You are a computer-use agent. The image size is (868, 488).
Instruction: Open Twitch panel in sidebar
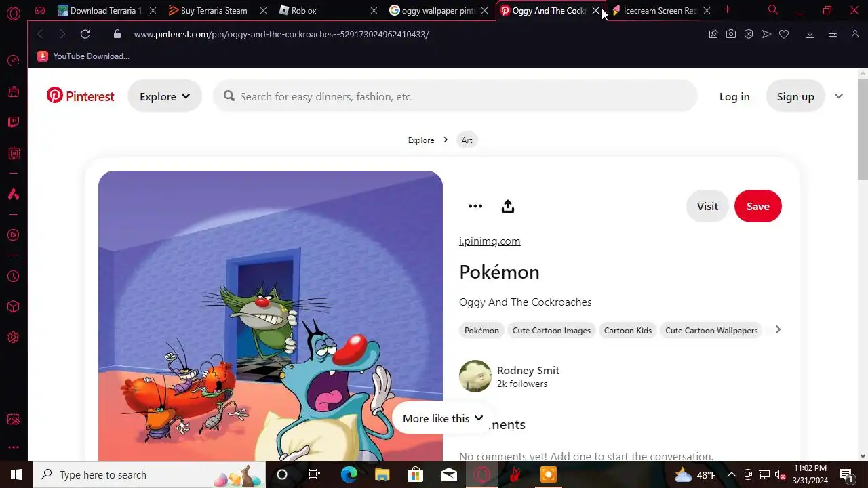(x=14, y=123)
